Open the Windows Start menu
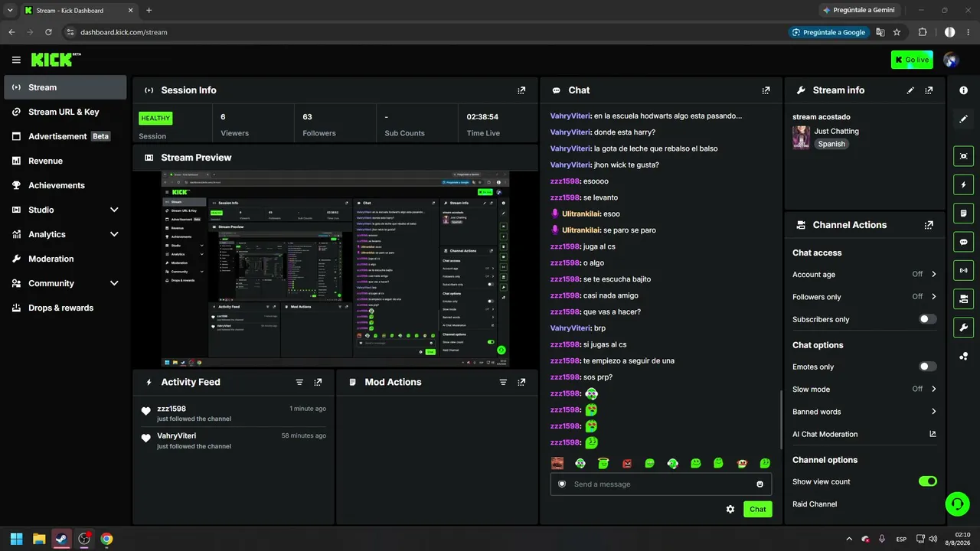Screen dimensions: 980x551 (16, 539)
